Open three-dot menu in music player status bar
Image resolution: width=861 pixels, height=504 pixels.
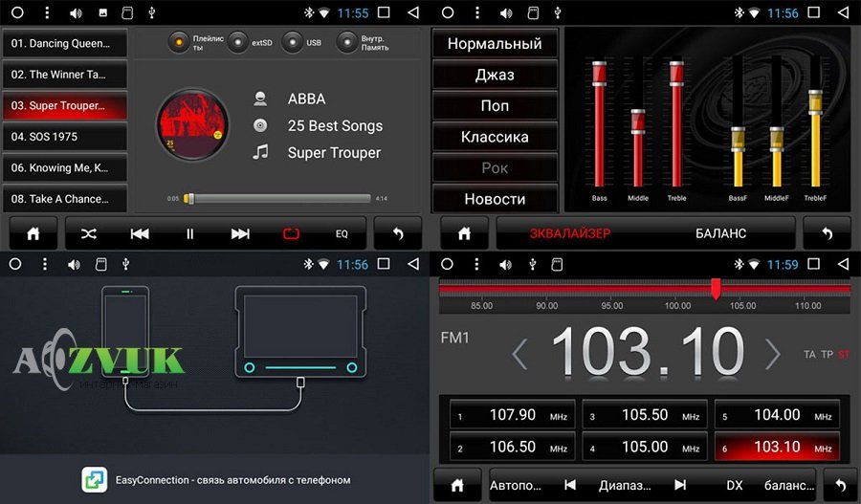pyautogui.click(x=47, y=12)
